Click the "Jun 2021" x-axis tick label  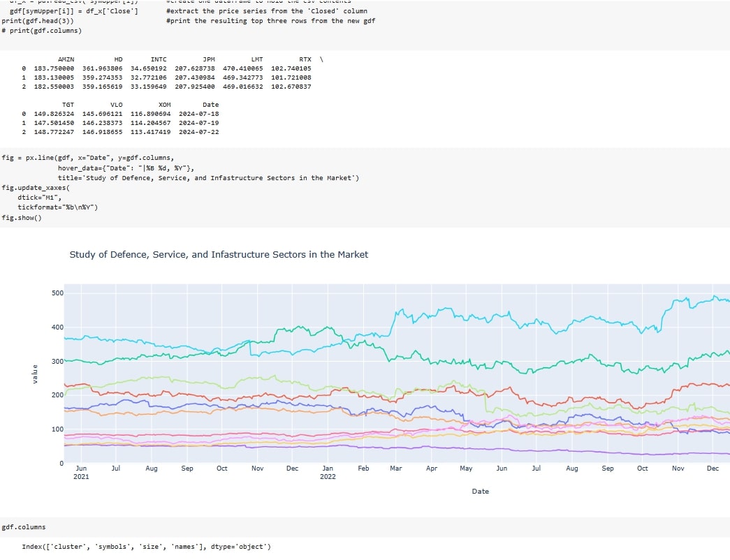click(x=81, y=473)
